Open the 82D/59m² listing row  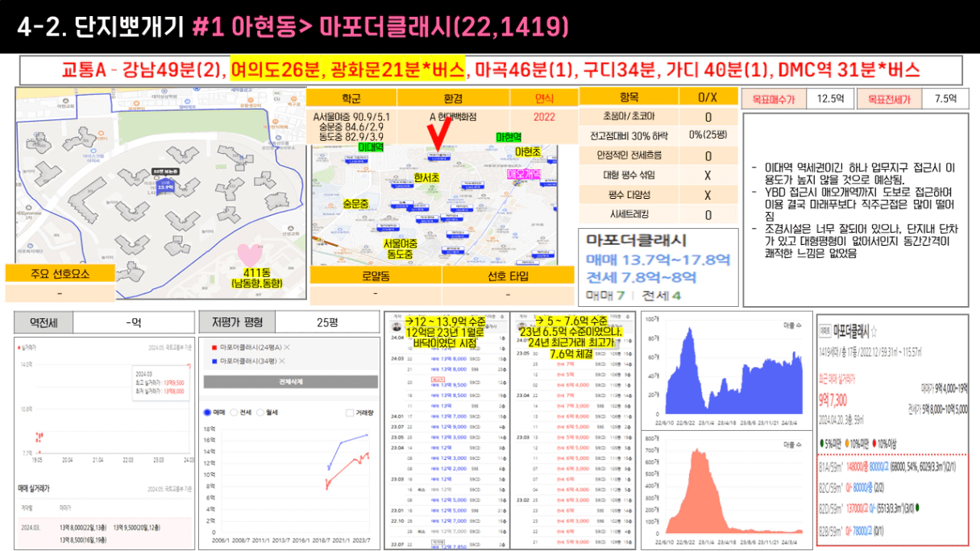point(893,509)
